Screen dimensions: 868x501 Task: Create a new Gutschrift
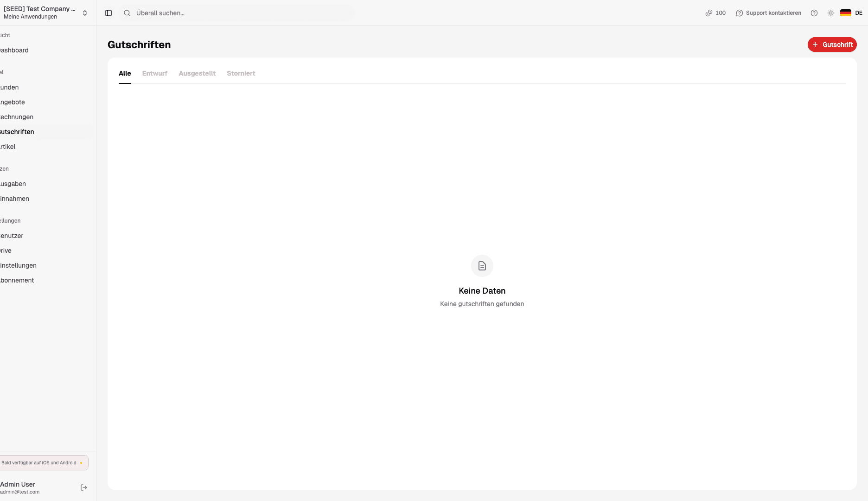click(x=832, y=45)
